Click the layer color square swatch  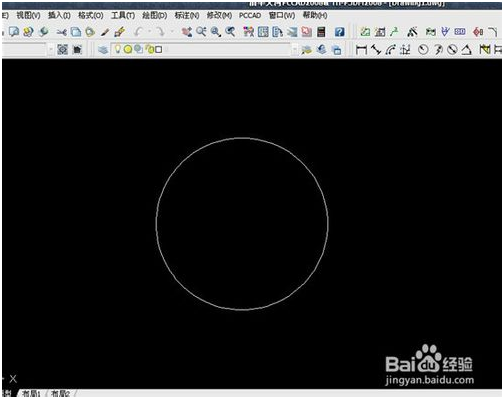pos(159,50)
